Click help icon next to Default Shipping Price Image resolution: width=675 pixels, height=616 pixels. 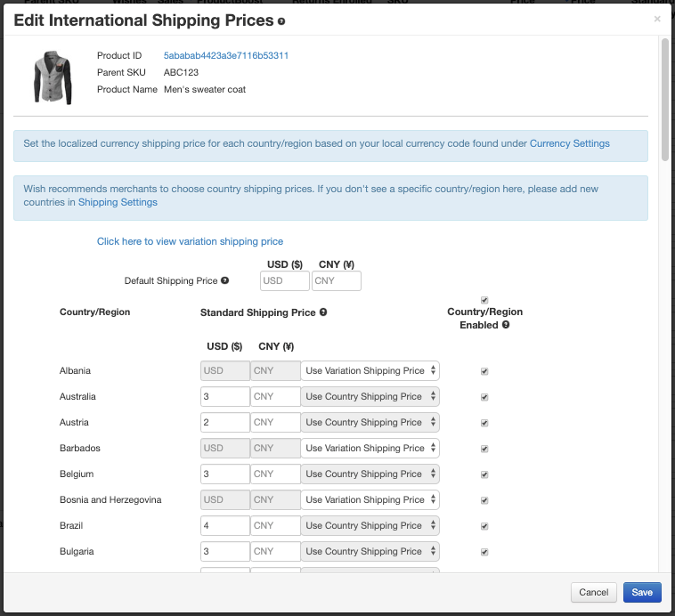[x=224, y=280]
